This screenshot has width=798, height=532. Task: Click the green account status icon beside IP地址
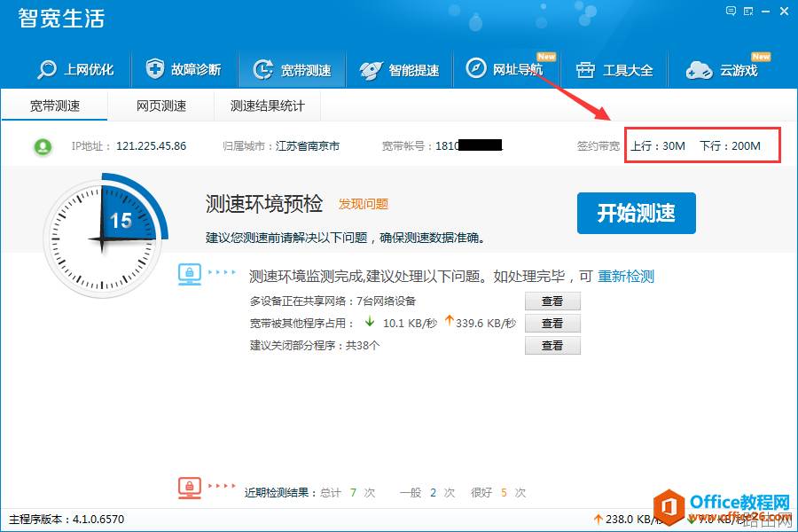coord(43,146)
